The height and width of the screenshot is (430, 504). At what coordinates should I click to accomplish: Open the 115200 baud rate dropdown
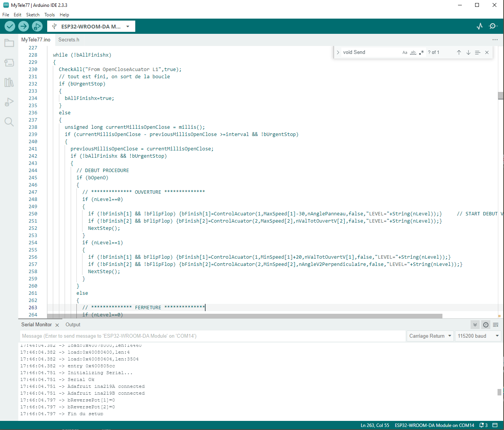478,336
